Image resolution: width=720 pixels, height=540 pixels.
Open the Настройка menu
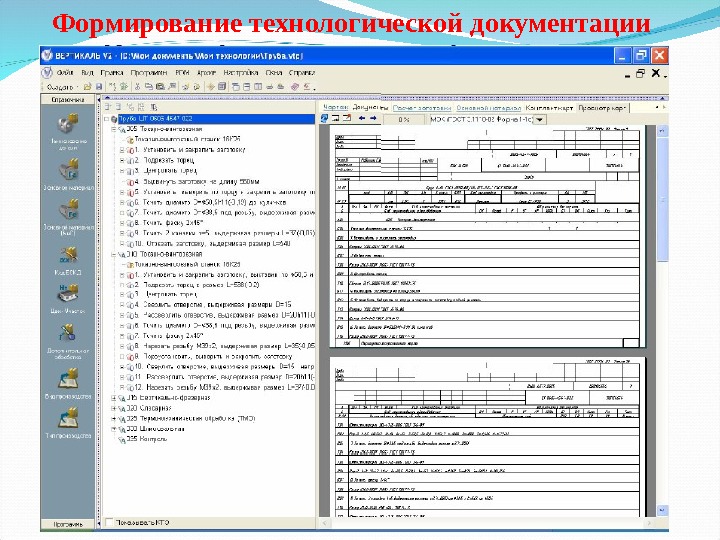point(241,73)
